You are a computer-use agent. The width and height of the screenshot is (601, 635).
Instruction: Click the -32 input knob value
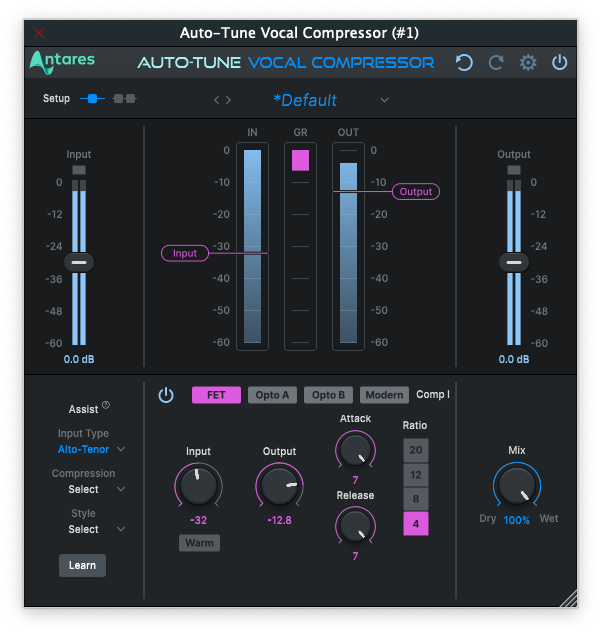click(198, 520)
